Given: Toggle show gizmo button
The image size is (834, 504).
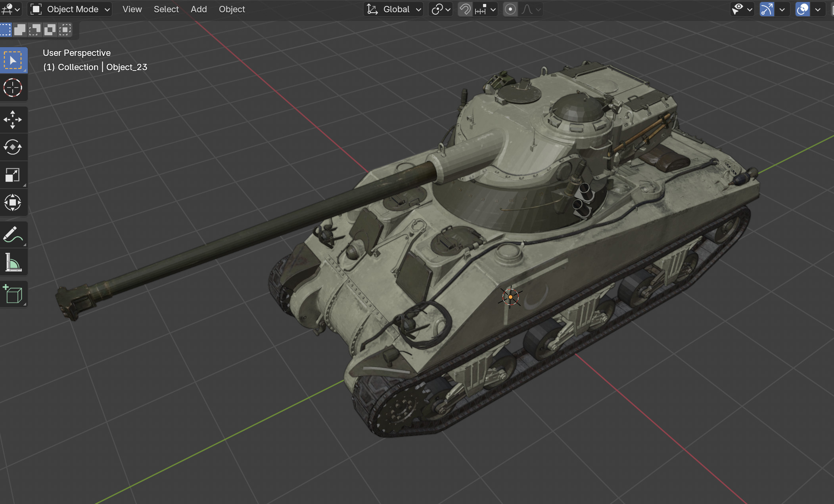Looking at the screenshot, I should pyautogui.click(x=767, y=9).
